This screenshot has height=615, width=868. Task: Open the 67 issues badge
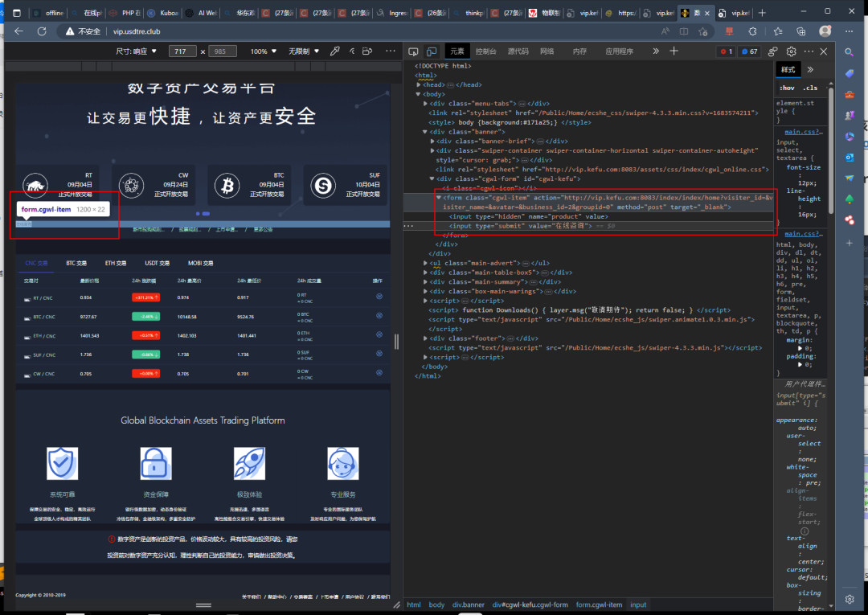click(x=750, y=51)
